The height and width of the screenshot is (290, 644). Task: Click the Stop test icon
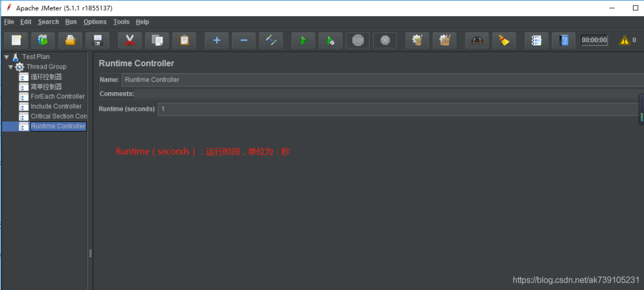click(x=358, y=40)
